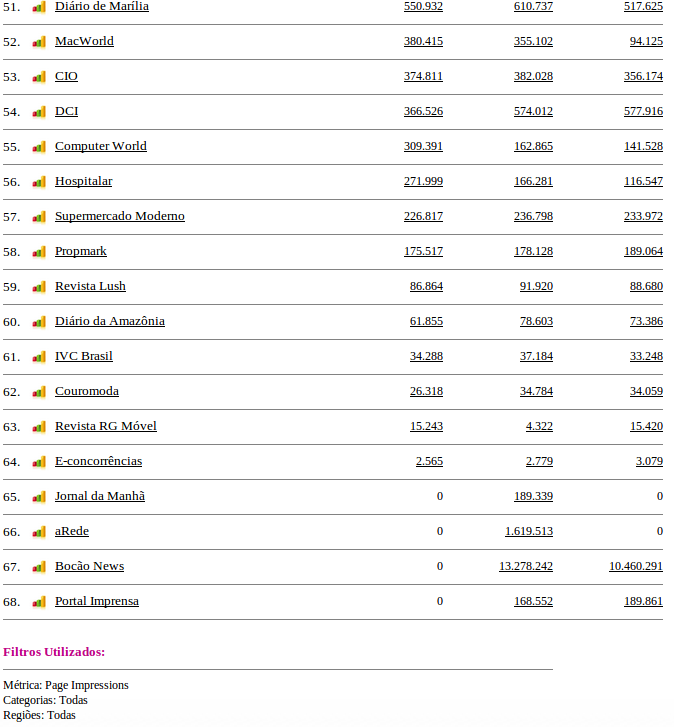The height and width of the screenshot is (727, 674).
Task: Click the Revista RG Móvel link
Action: (x=105, y=426)
